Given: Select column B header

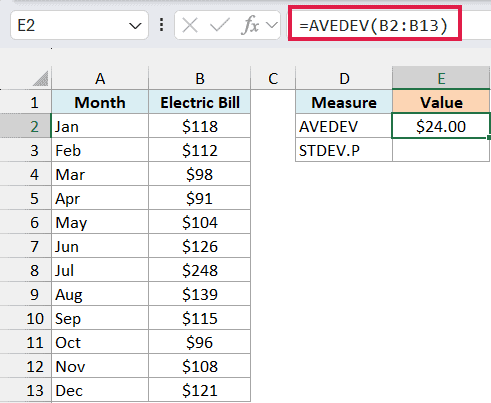Looking at the screenshot, I should click(x=200, y=79).
